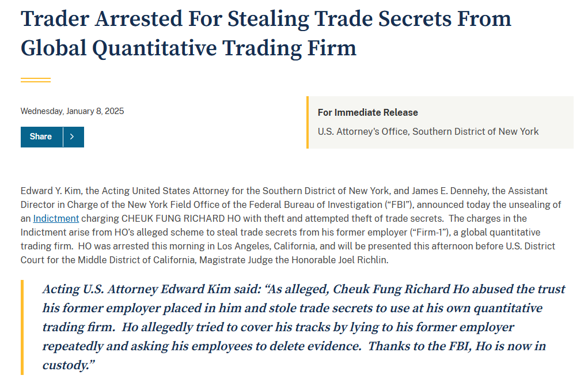This screenshot has width=588, height=379.
Task: Click the 'For Immediate Release' label
Action: (367, 112)
